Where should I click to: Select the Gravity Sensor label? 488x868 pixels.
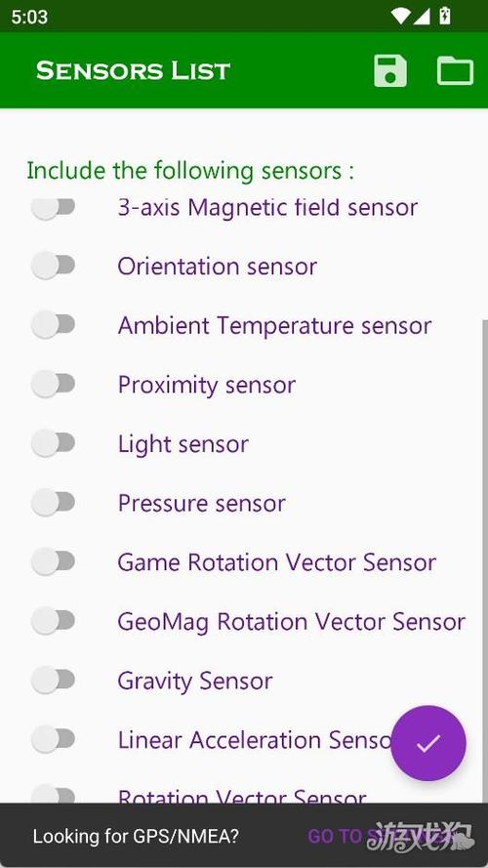click(x=195, y=681)
